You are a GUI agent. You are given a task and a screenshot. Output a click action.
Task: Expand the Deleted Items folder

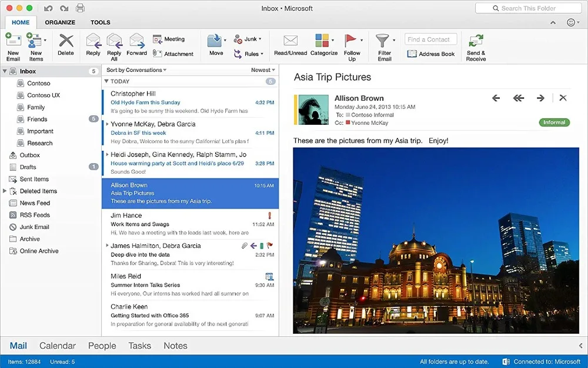click(5, 191)
